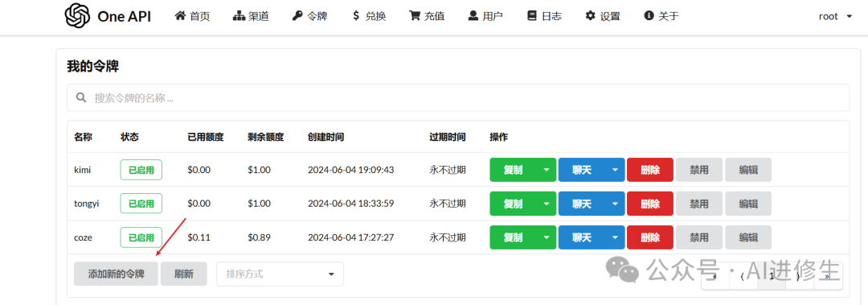
Task: Edit the coze token
Action: click(x=748, y=237)
